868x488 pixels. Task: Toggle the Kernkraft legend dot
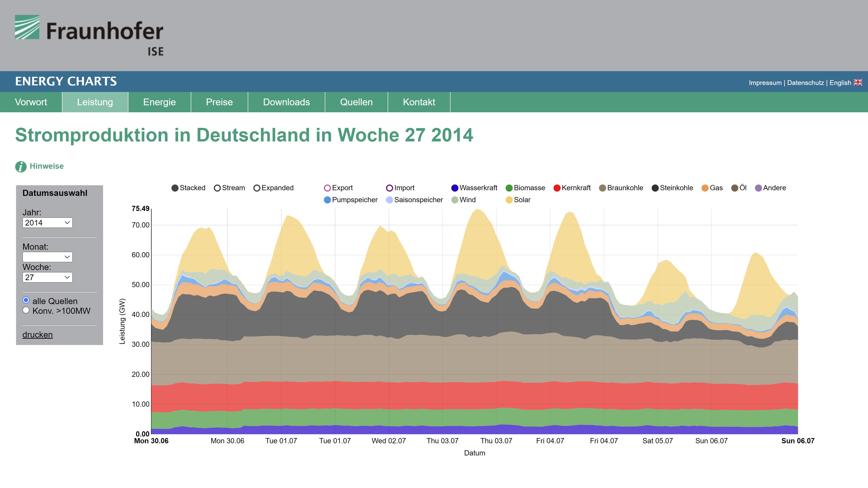(557, 188)
